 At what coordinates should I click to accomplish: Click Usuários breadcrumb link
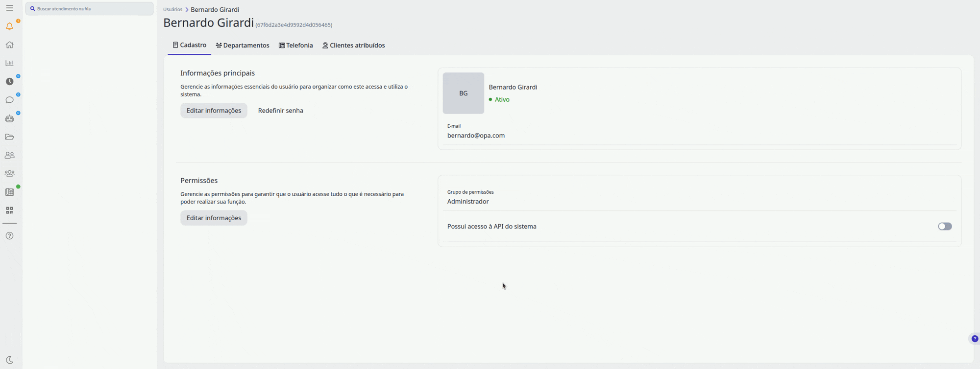(x=172, y=9)
